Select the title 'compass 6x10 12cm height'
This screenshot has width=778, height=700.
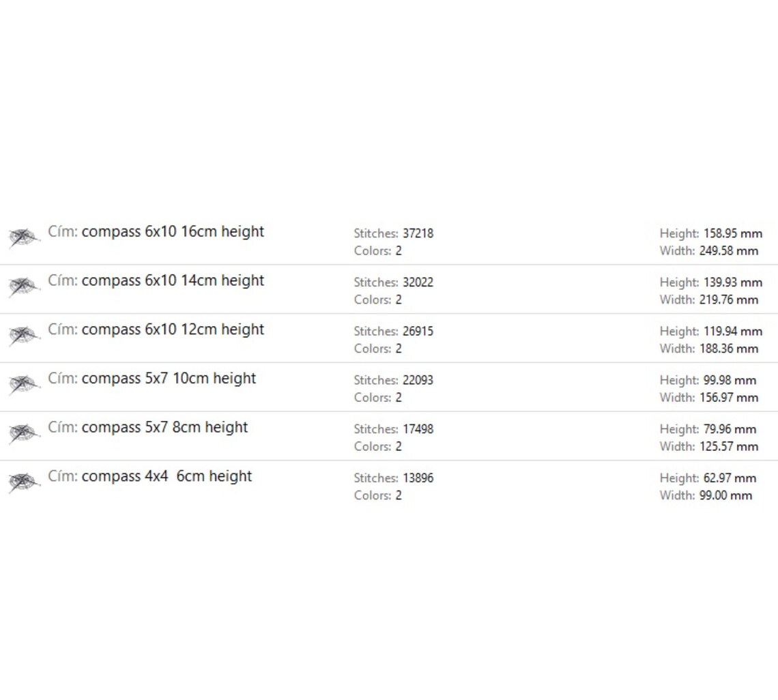[x=173, y=330]
